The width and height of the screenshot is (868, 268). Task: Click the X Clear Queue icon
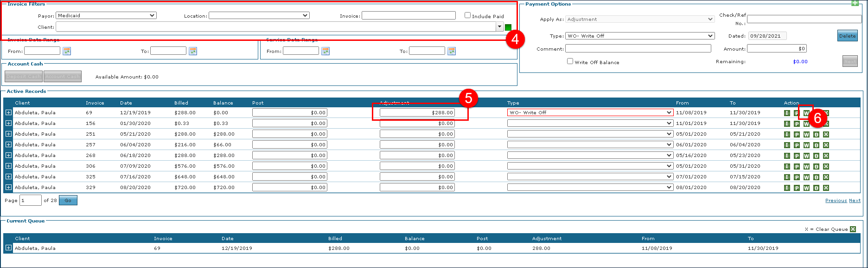pos(853,229)
